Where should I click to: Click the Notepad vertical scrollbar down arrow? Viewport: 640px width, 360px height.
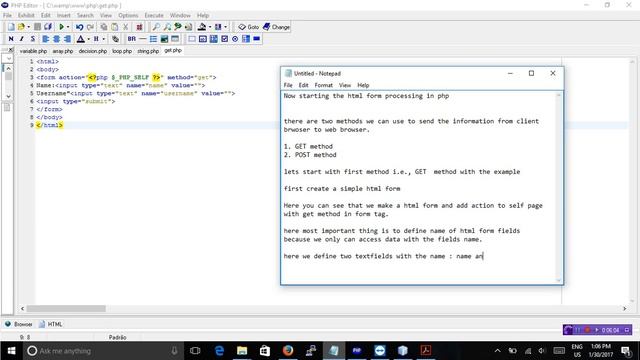(x=559, y=280)
